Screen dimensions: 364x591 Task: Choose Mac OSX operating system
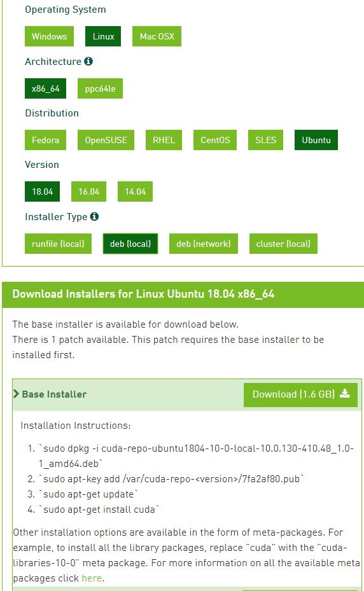[157, 36]
